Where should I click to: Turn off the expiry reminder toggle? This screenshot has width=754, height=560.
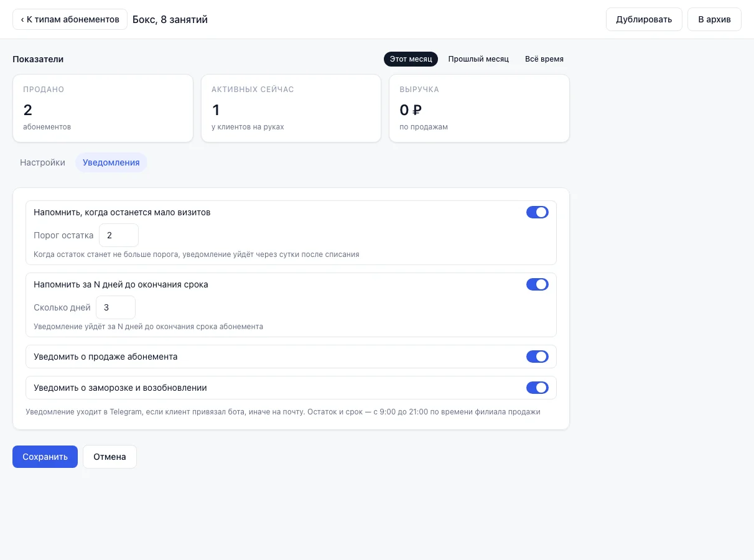pyautogui.click(x=538, y=284)
